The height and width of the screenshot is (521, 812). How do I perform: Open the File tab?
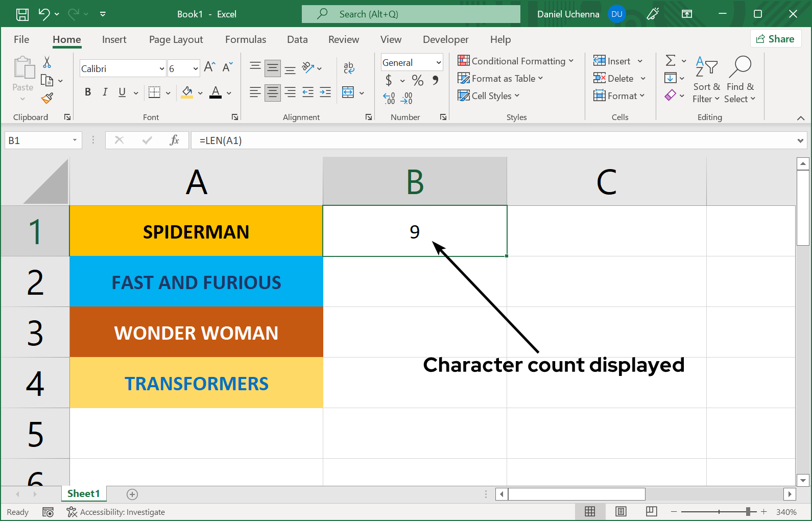21,39
